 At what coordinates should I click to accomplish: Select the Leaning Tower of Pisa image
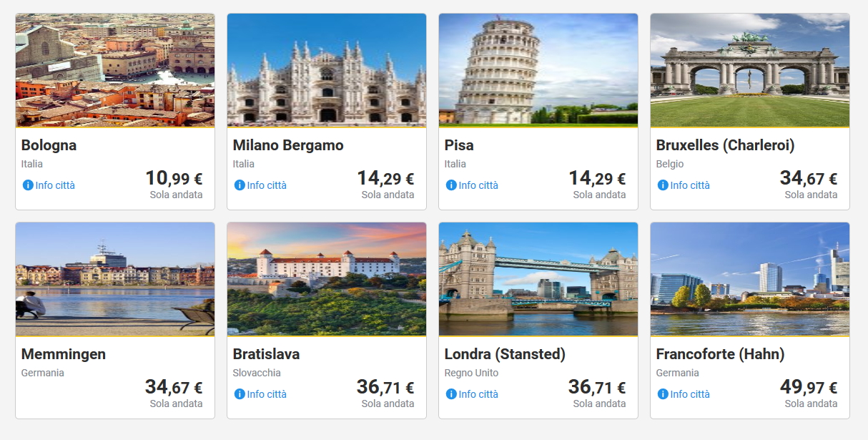[538, 70]
